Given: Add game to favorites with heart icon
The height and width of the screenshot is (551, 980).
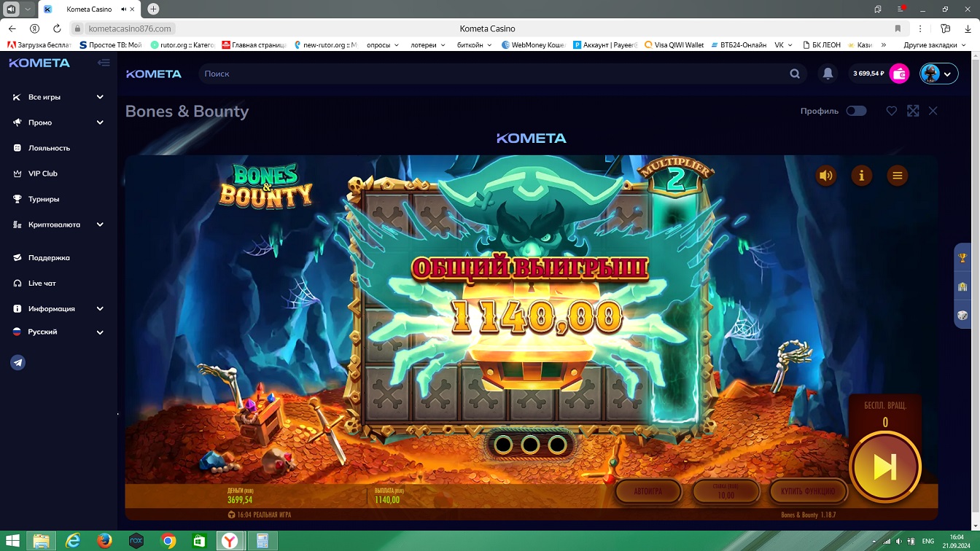Looking at the screenshot, I should 891,111.
